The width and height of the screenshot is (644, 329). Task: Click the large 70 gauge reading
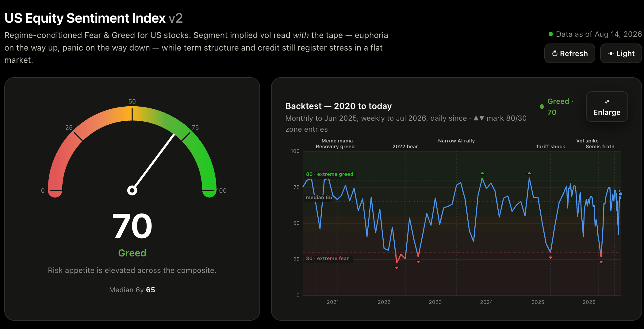tap(132, 226)
